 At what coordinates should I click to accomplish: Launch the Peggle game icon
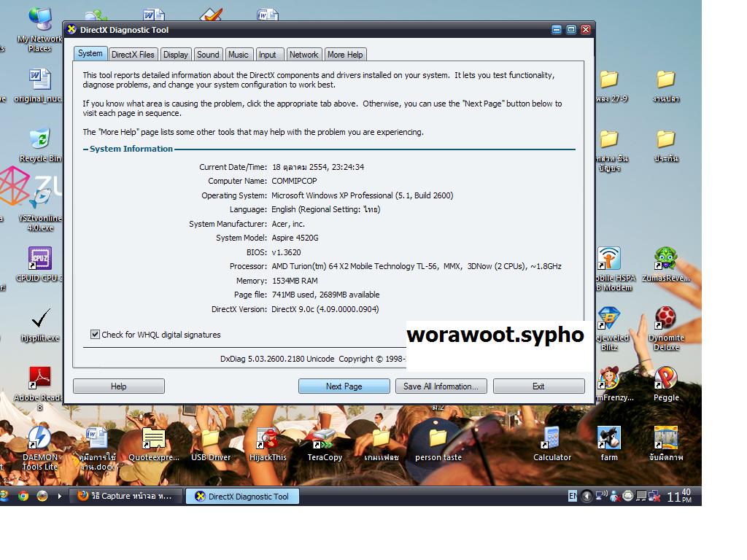click(x=665, y=380)
